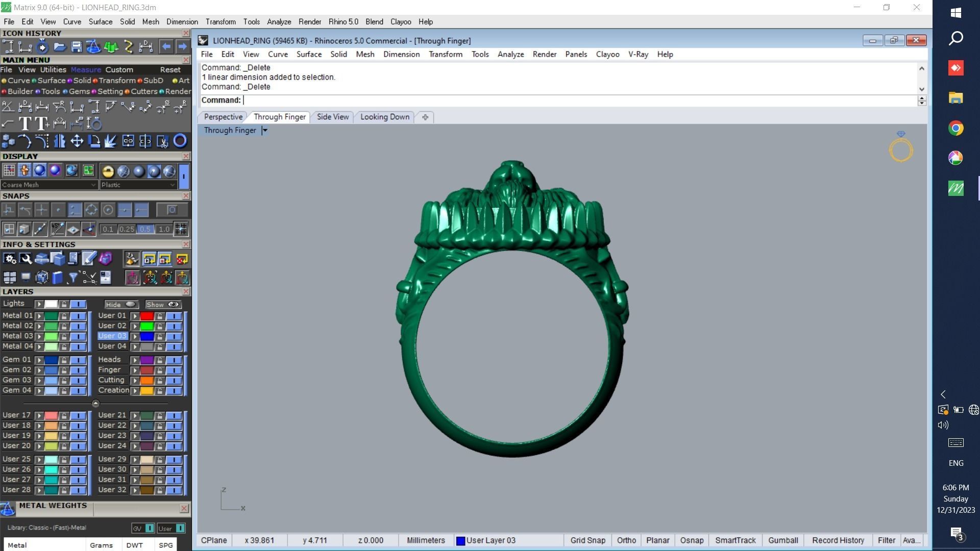Image resolution: width=980 pixels, height=551 pixels.
Task: Click the Metal Weights scale icon
Action: coord(8,508)
